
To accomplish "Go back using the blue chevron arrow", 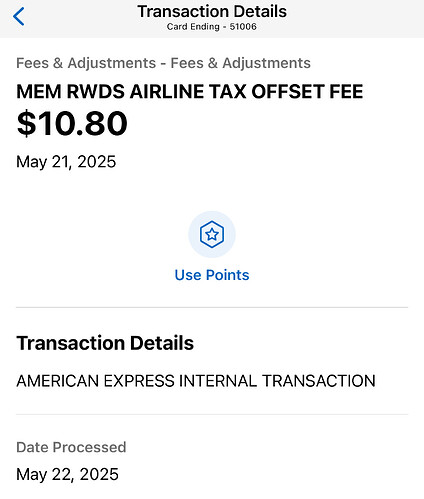I will coord(19,16).
